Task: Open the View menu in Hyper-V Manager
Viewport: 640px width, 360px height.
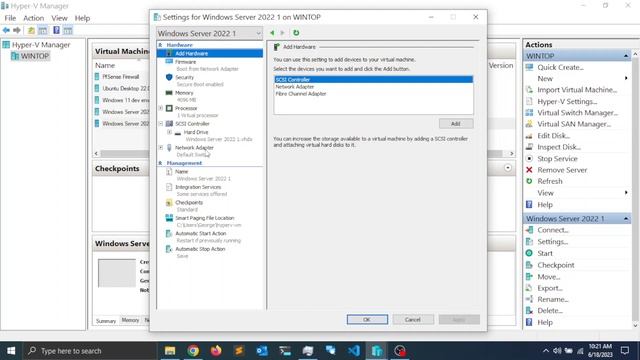Action: click(59, 18)
